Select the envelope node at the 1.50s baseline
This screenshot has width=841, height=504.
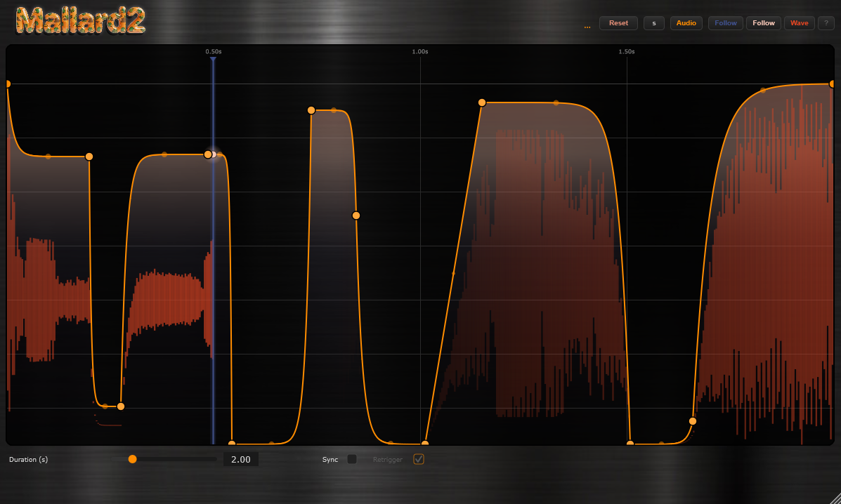point(630,444)
